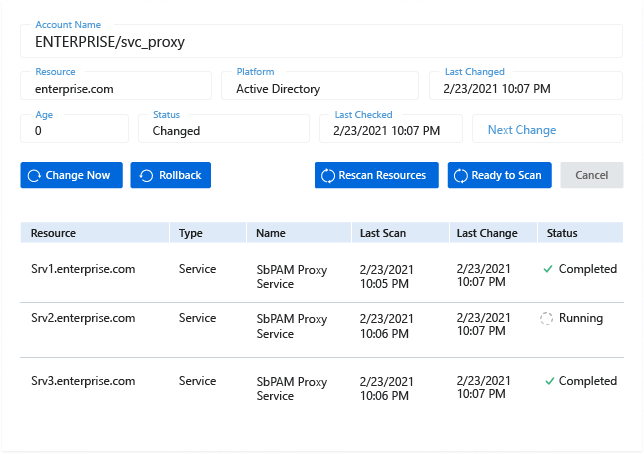The width and height of the screenshot is (644, 454).
Task: Click the last scan cell for Srv2
Action: [386, 326]
